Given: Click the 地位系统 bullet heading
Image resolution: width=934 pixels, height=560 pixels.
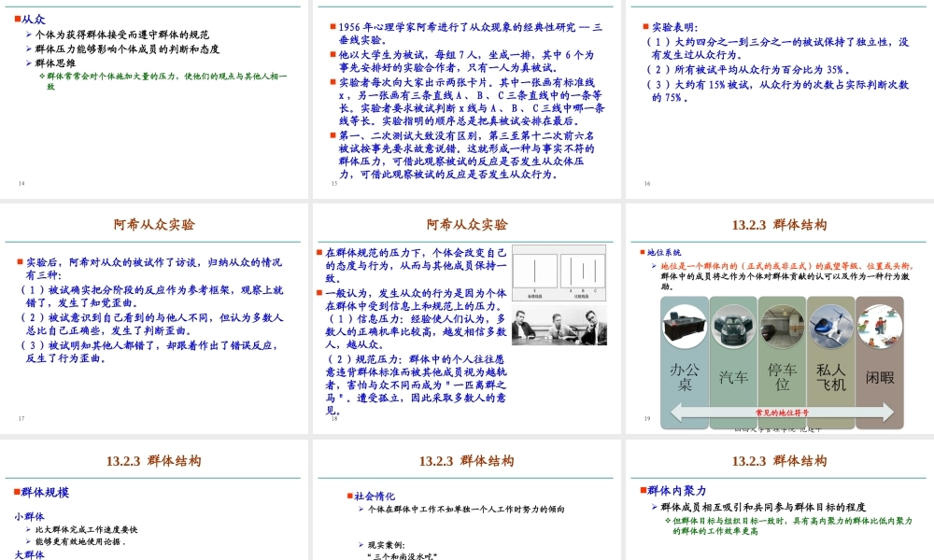Looking at the screenshot, I should tap(664, 252).
